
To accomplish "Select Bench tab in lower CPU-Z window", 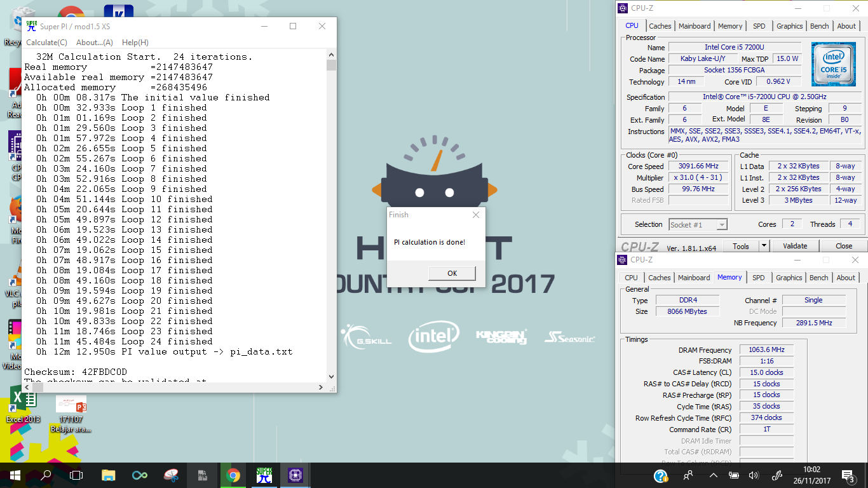I will (x=819, y=278).
